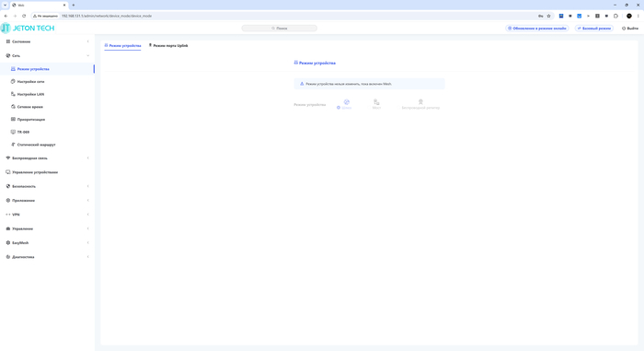Expand the VPN sidebar section
Image resolution: width=644 pixels, height=351 pixels.
click(x=88, y=215)
